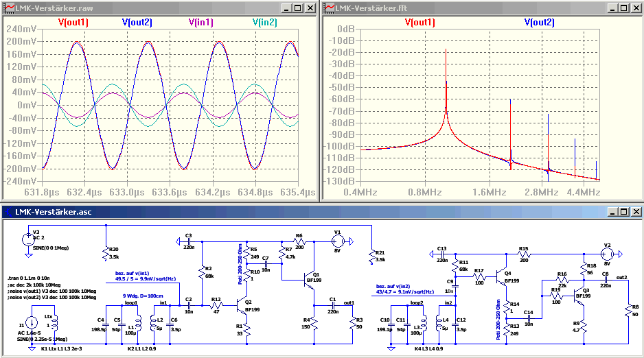Click the out2 net label
644x358 pixels.
(622, 277)
